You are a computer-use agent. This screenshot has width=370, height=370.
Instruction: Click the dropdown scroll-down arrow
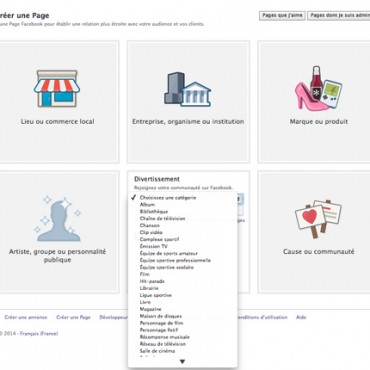point(182,362)
